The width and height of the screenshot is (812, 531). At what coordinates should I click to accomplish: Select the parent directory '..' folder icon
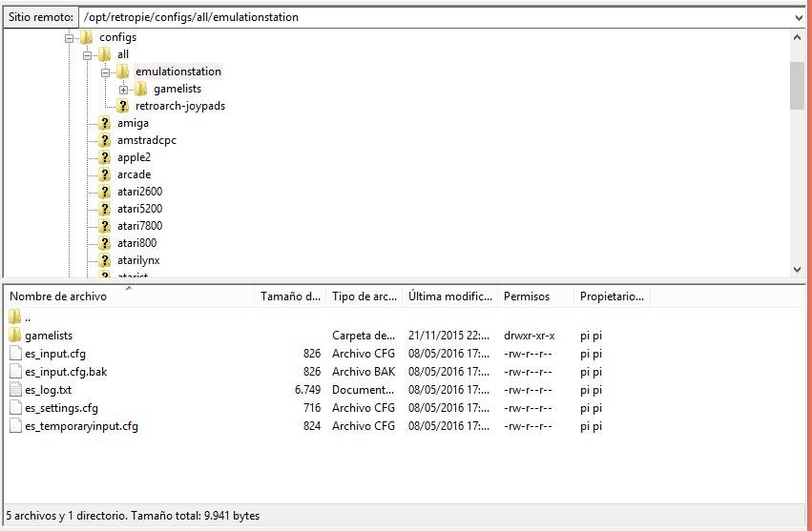point(15,317)
